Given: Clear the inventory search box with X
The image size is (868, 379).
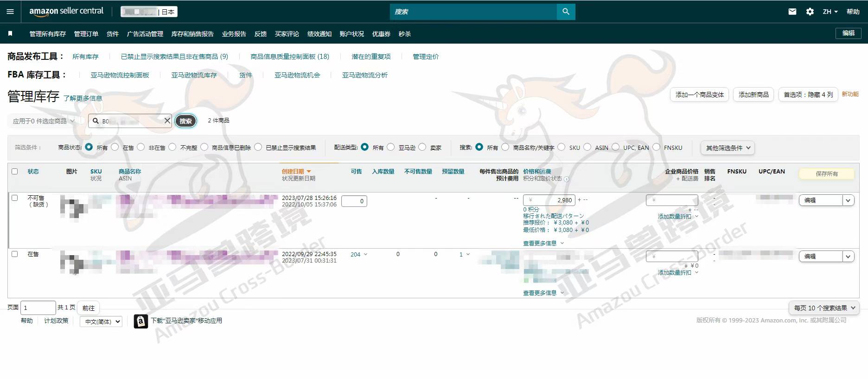Looking at the screenshot, I should 167,121.
